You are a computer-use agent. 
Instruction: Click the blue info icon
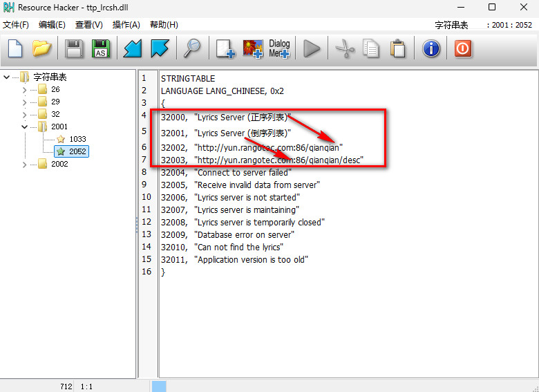coord(431,48)
